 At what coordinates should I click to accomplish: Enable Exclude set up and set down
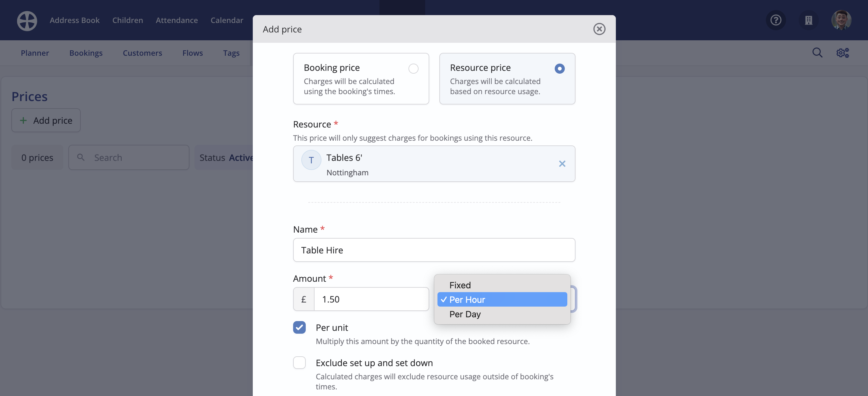coord(299,362)
